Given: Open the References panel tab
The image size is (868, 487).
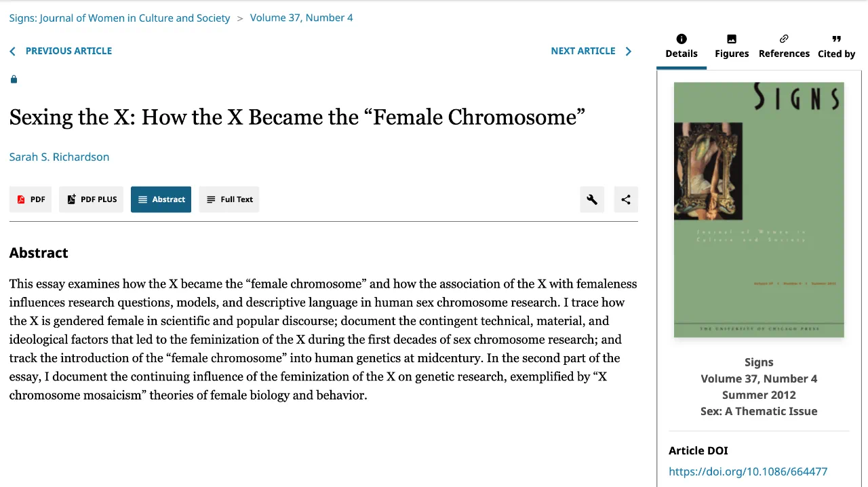Looking at the screenshot, I should (x=784, y=46).
